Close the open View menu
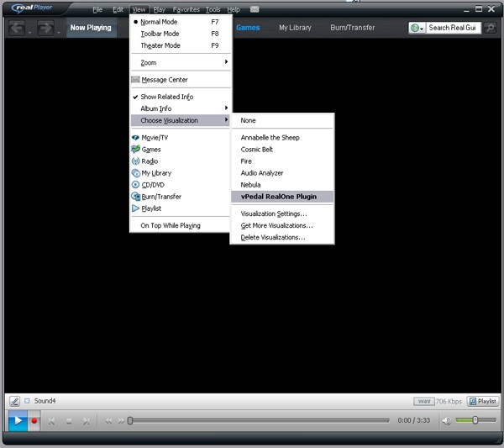 tap(139, 9)
